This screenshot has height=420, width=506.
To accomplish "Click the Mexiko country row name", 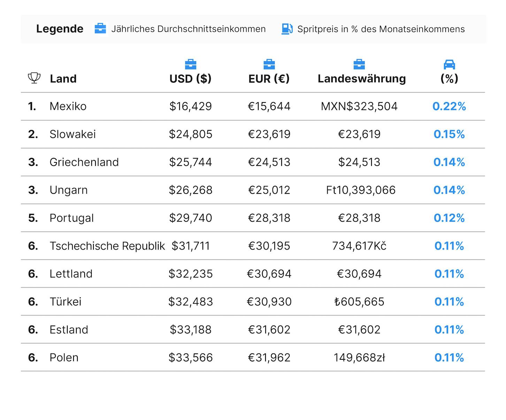I will (x=68, y=106).
